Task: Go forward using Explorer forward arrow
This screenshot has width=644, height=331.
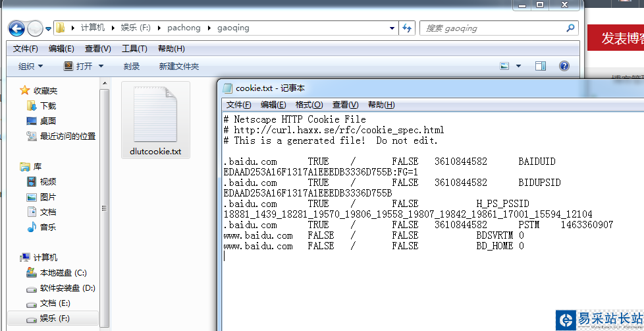Action: point(35,28)
